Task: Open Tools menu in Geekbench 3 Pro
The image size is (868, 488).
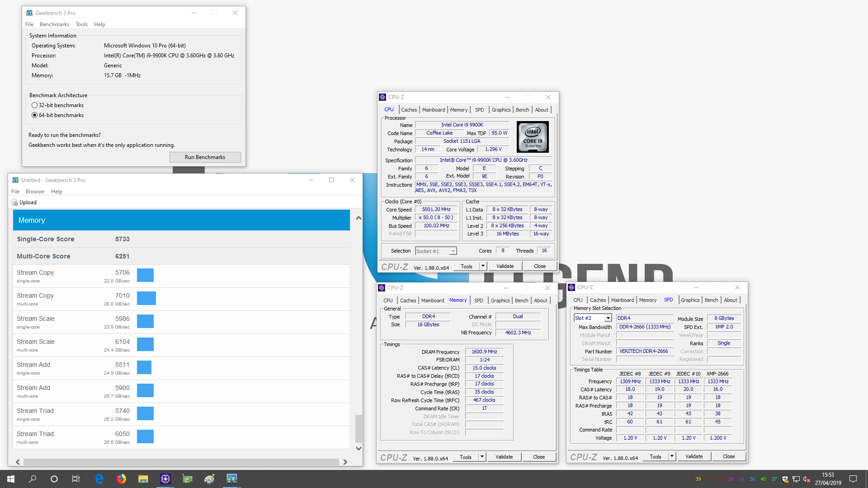Action: [x=81, y=24]
